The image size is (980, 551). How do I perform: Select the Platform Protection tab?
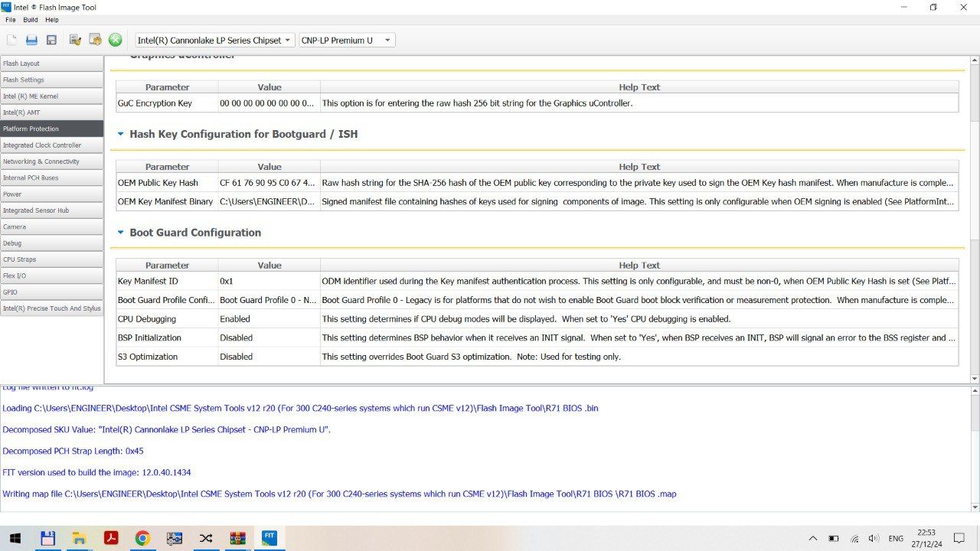51,129
